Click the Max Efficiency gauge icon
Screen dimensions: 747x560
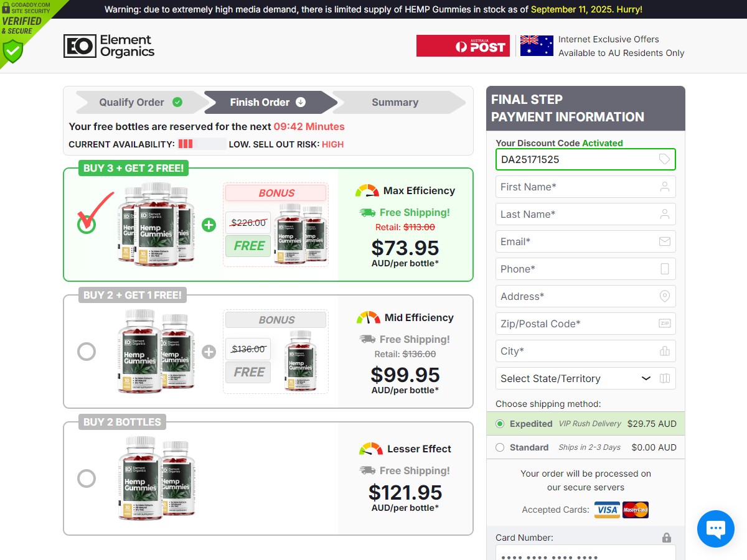click(x=367, y=190)
